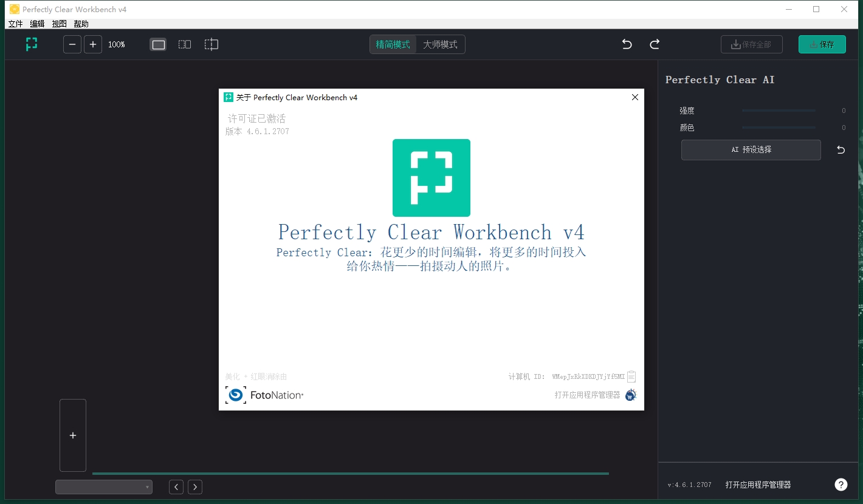Image resolution: width=863 pixels, height=504 pixels.
Task: Redo the last action
Action: [655, 44]
